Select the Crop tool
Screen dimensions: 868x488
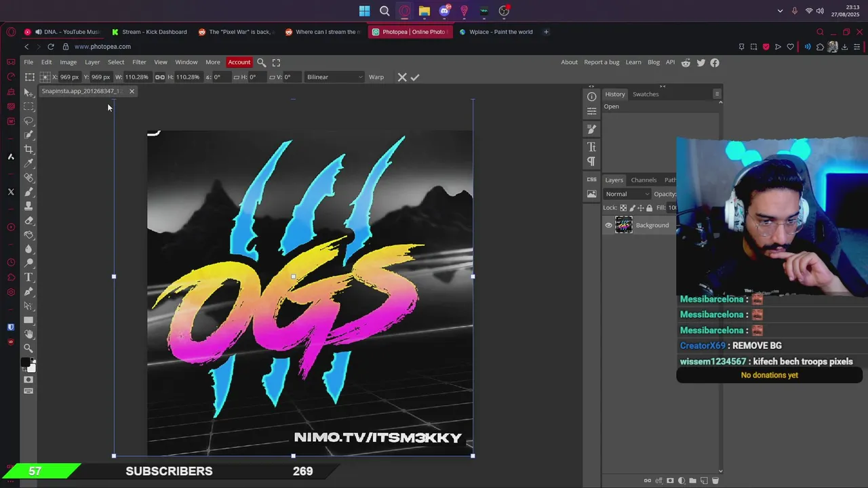pyautogui.click(x=28, y=149)
